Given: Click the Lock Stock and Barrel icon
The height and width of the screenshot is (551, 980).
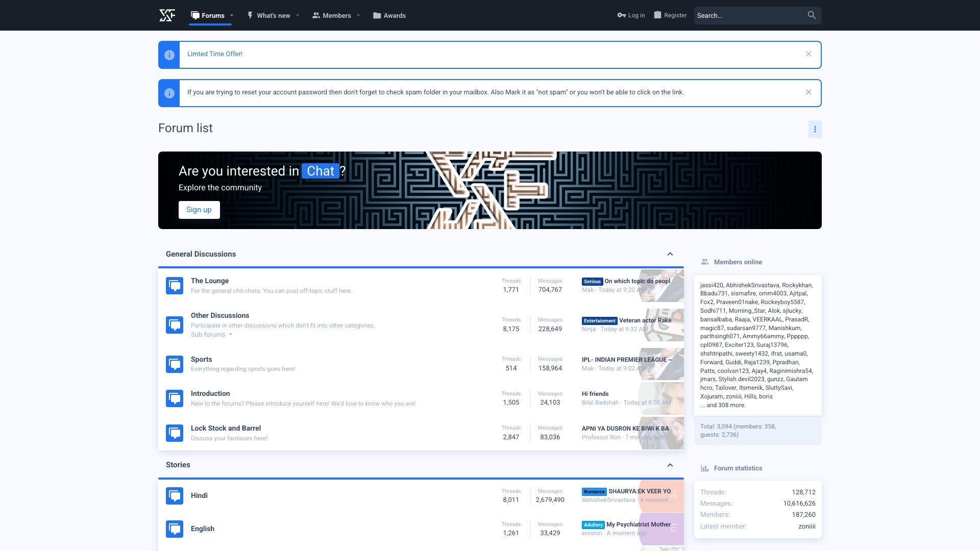Looking at the screenshot, I should point(175,433).
